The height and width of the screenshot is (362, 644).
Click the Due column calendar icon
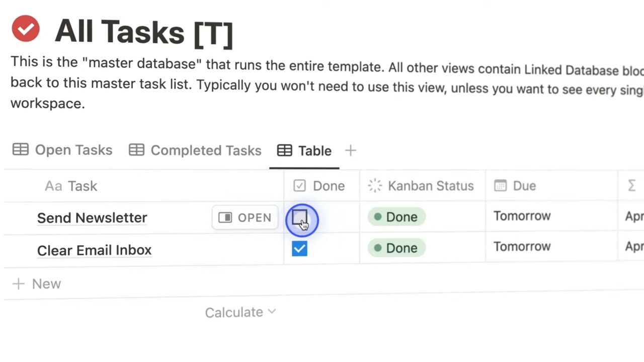[500, 186]
